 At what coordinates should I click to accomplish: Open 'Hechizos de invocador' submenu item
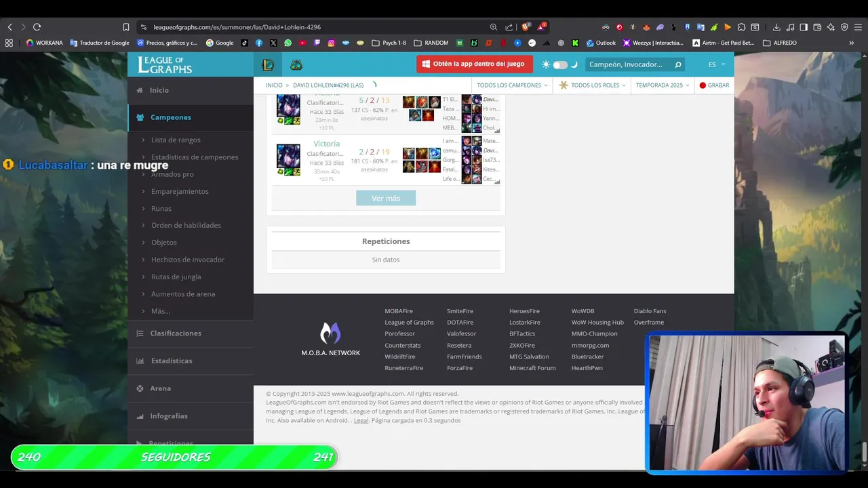188,260
